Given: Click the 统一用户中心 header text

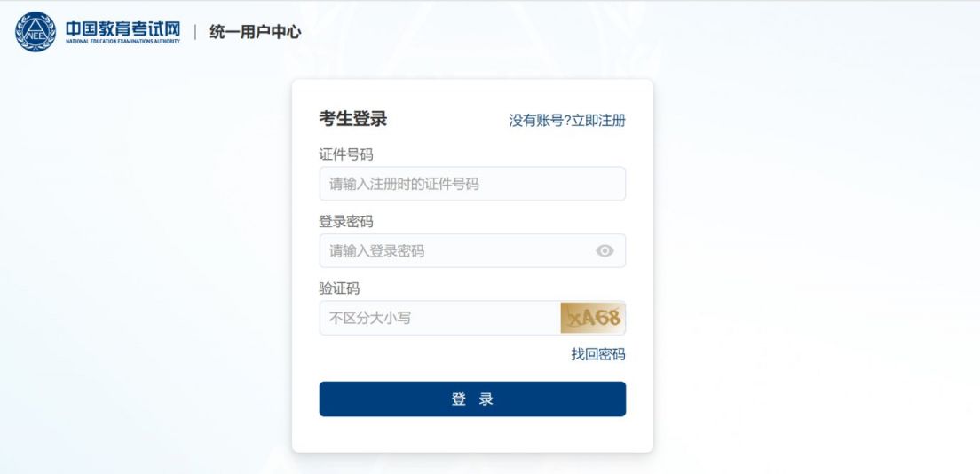Looking at the screenshot, I should (x=255, y=32).
